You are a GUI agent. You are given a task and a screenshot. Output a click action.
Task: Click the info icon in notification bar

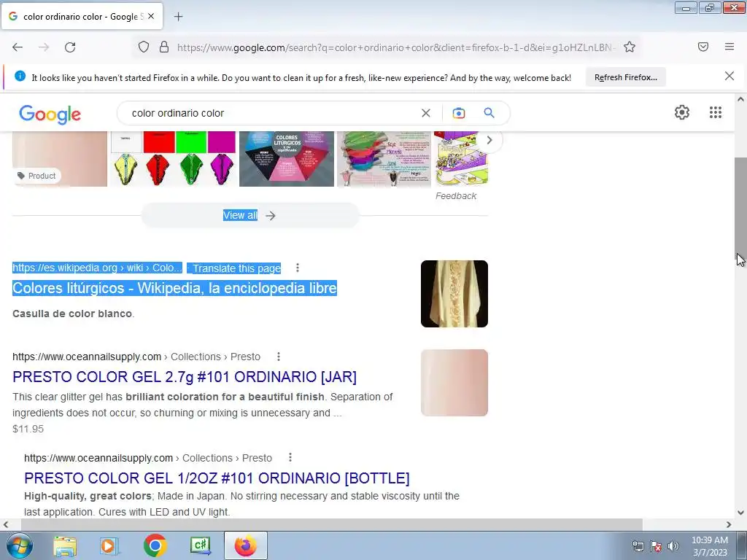(20, 76)
